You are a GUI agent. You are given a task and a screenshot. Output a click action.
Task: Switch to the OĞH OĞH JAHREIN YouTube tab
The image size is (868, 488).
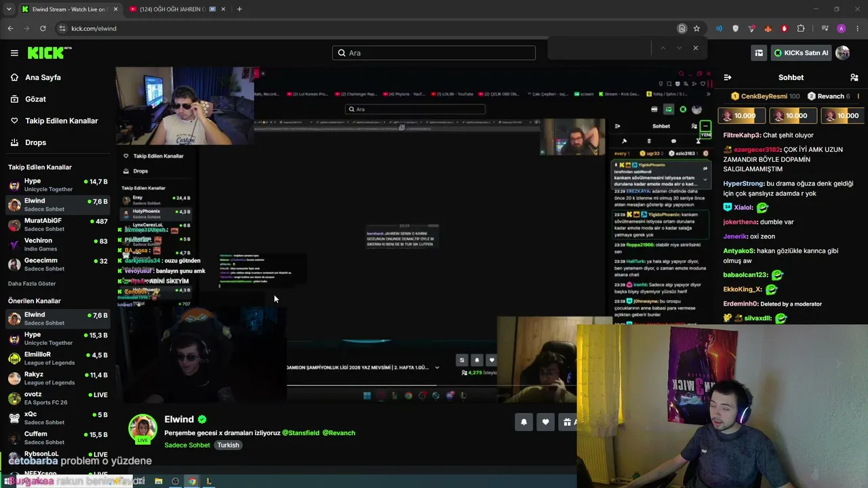[x=178, y=9]
